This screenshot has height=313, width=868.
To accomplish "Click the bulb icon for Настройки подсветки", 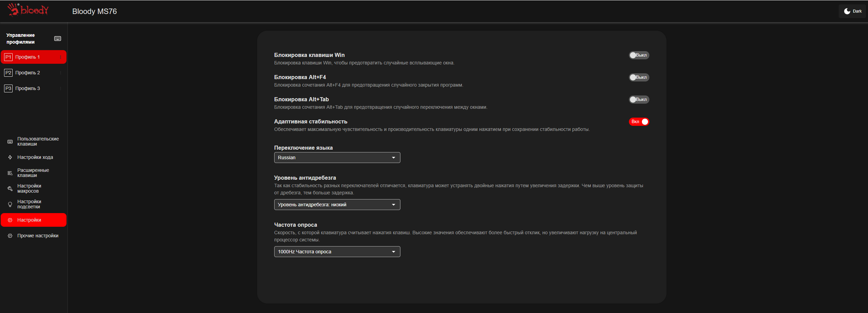I will [10, 204].
